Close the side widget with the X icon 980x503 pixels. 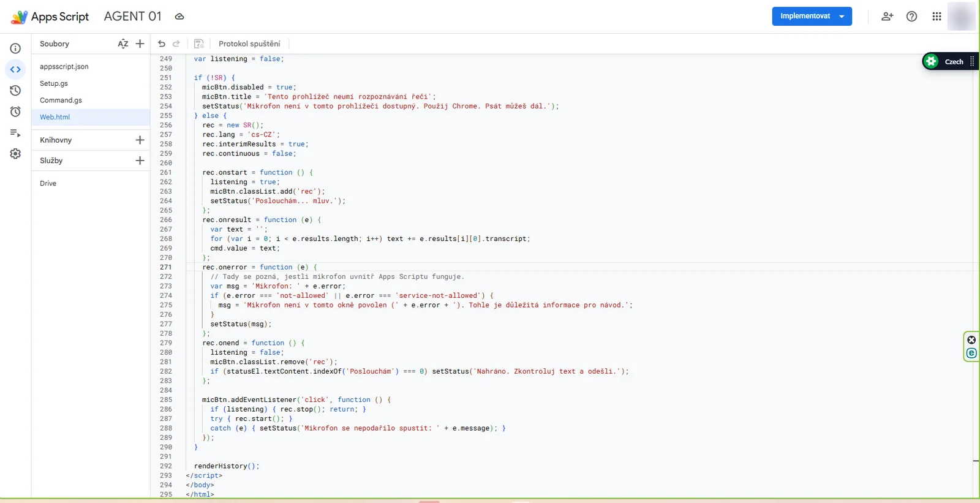[x=971, y=340]
